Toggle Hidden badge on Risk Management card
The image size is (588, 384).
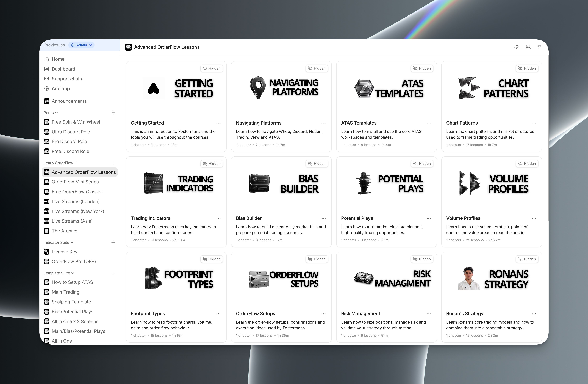click(x=422, y=259)
